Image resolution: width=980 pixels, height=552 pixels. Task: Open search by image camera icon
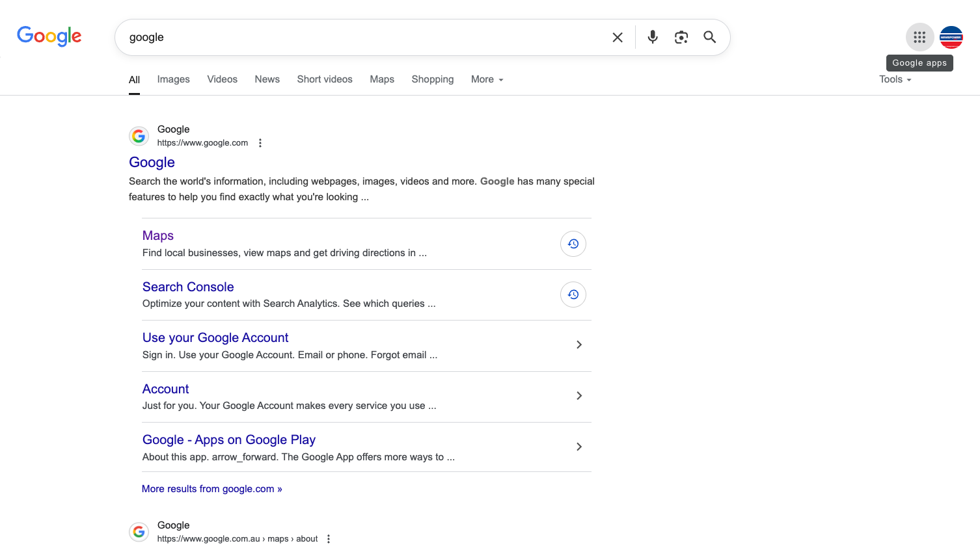pyautogui.click(x=681, y=37)
